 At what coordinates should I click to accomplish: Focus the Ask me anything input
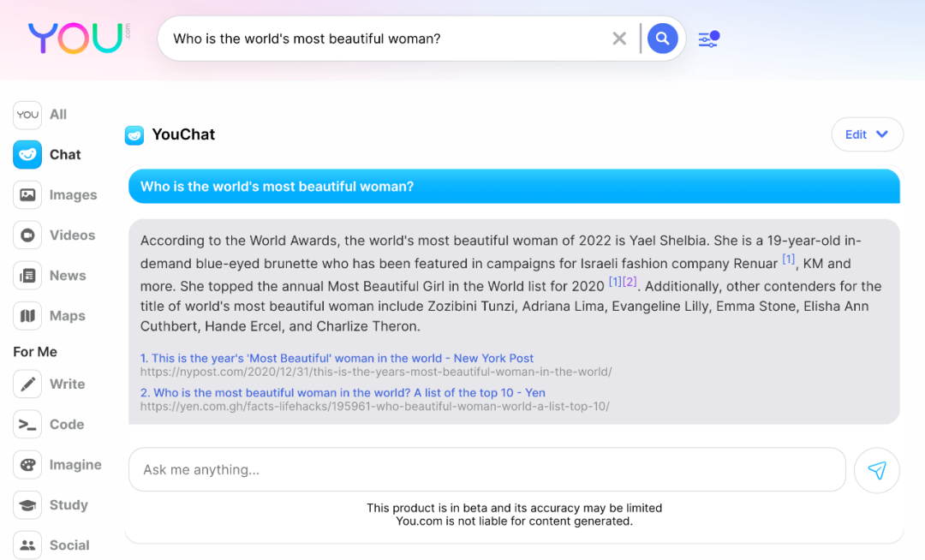[487, 470]
